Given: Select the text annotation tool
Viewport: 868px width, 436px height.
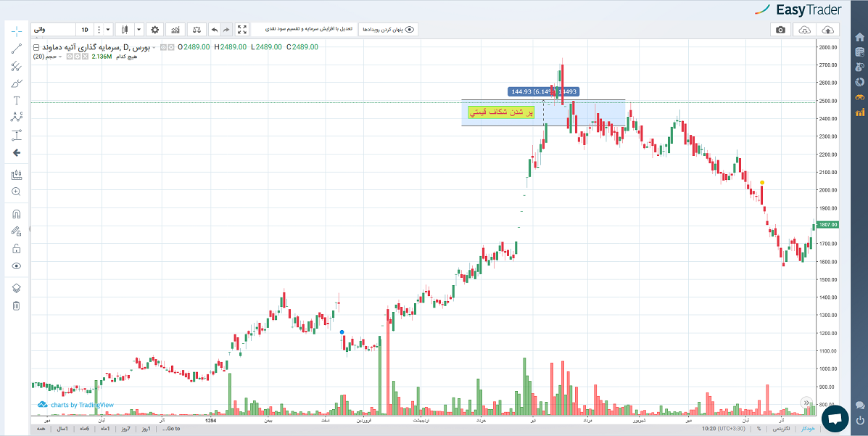Looking at the screenshot, I should pos(16,100).
